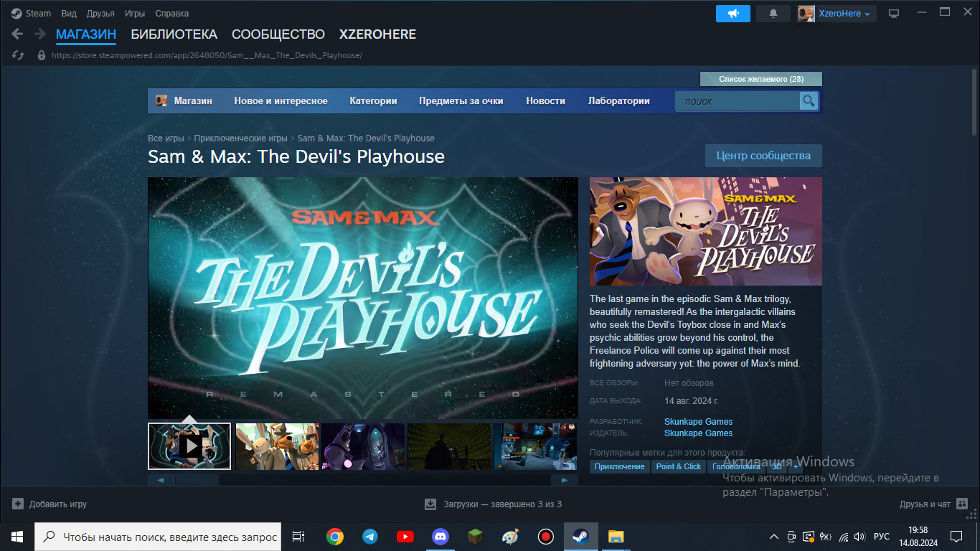The image size is (980, 551).
Task: Select the Point & Click tag
Action: [x=679, y=466]
